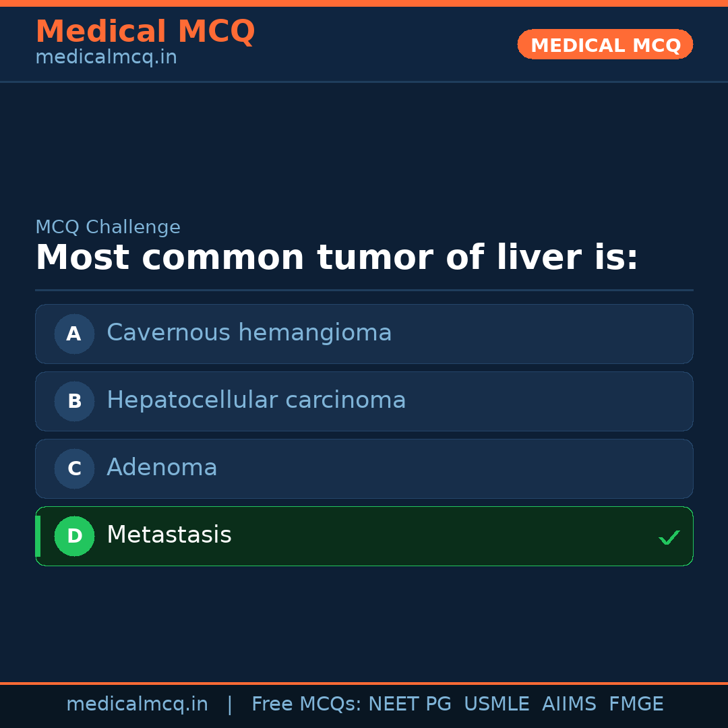Click the MCQ Challenge label

click(x=108, y=228)
